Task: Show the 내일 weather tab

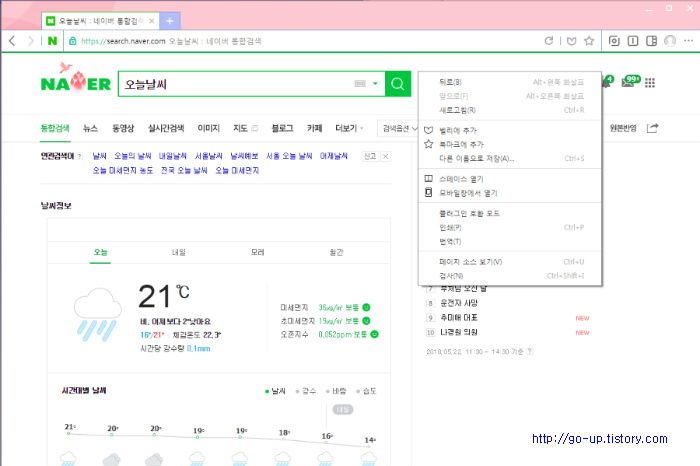Action: tap(179, 252)
